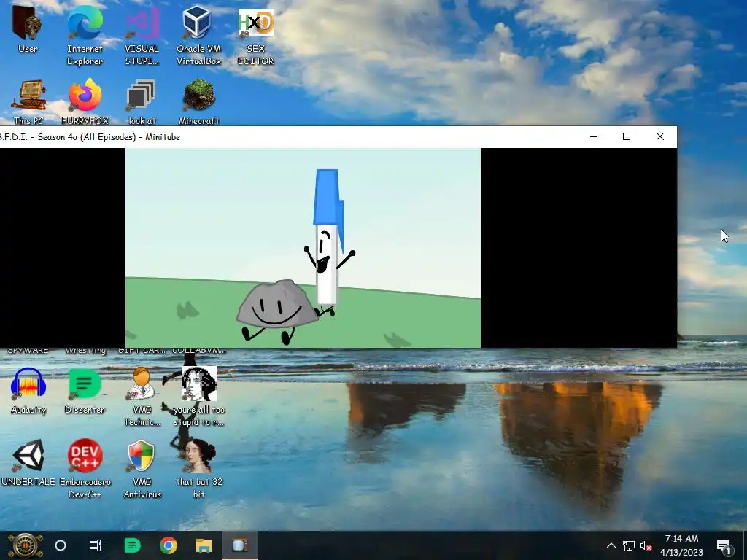The width and height of the screenshot is (747, 560).
Task: Launch FURRYFOX Firefox shortcut
Action: coord(85,101)
